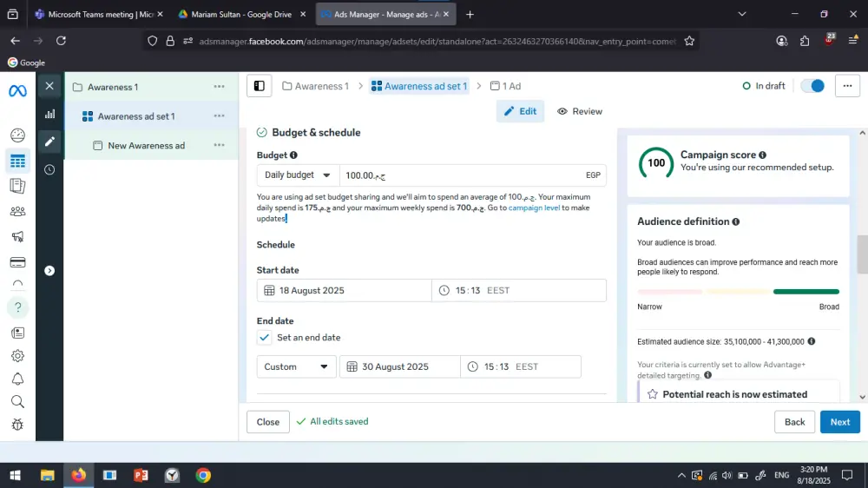Open start date calendar icon
Image resolution: width=868 pixels, height=488 pixels.
(x=269, y=291)
